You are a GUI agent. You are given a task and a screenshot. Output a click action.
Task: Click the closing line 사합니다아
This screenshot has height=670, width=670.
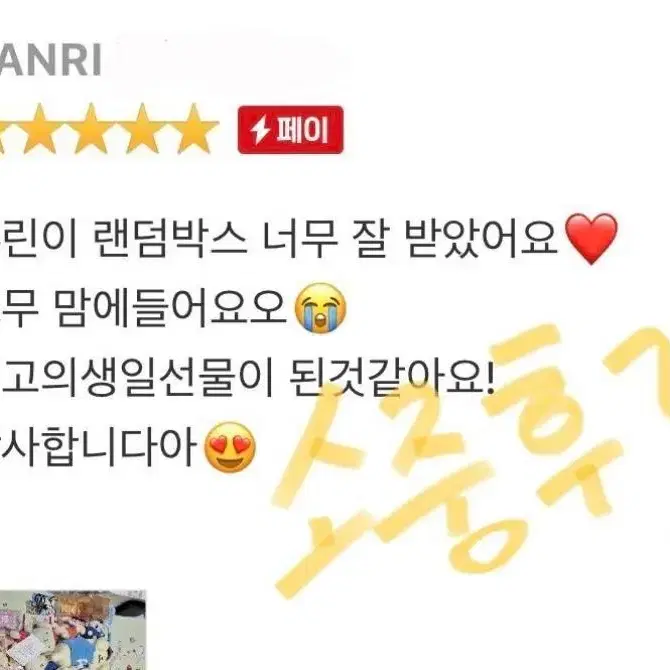(98, 447)
